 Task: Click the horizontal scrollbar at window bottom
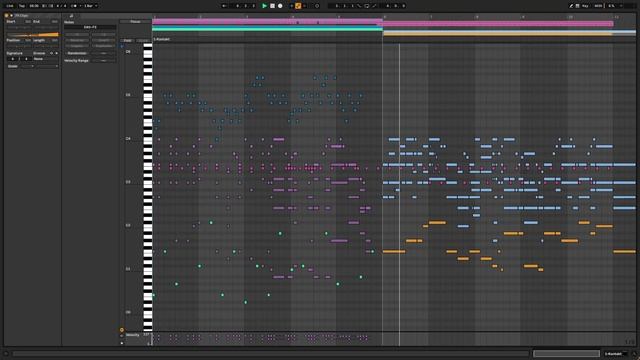[x=271, y=354]
